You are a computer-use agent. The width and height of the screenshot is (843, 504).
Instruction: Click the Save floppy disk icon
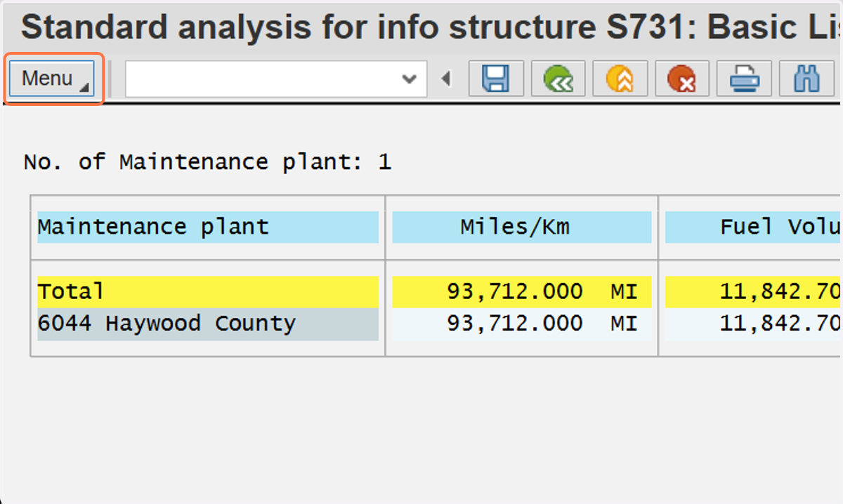(x=496, y=79)
